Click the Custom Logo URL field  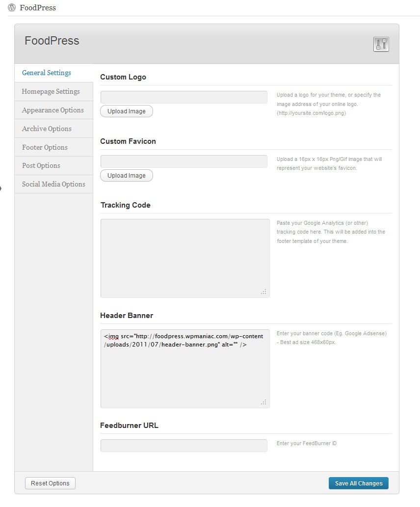(184, 97)
